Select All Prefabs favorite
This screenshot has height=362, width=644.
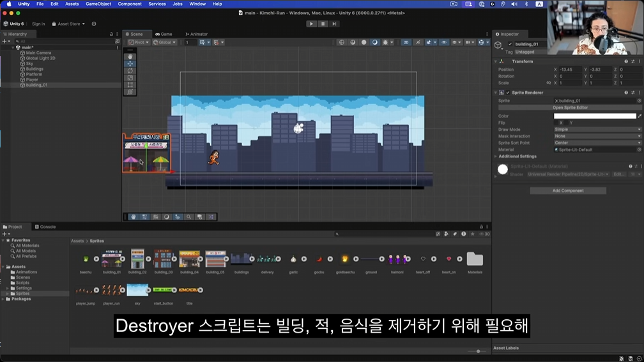pyautogui.click(x=26, y=256)
